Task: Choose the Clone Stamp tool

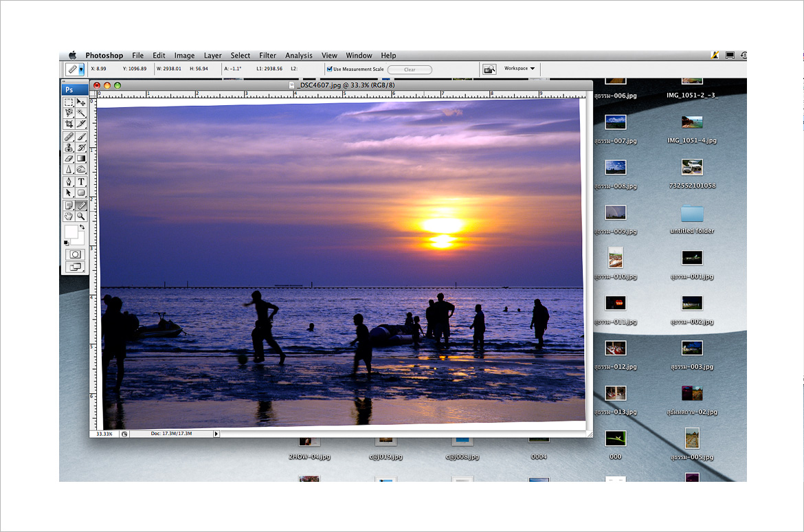Action: [69, 147]
